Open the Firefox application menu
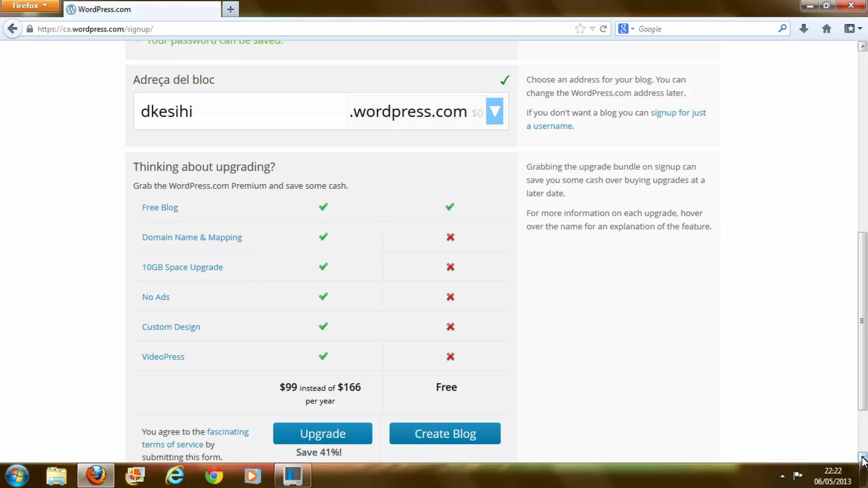 [x=30, y=6]
